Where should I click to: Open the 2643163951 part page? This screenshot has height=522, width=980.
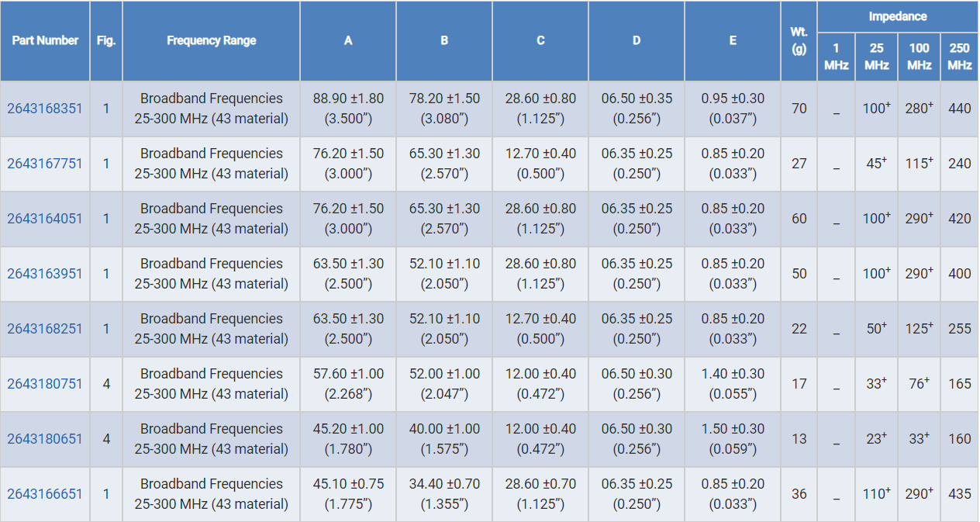(x=44, y=274)
